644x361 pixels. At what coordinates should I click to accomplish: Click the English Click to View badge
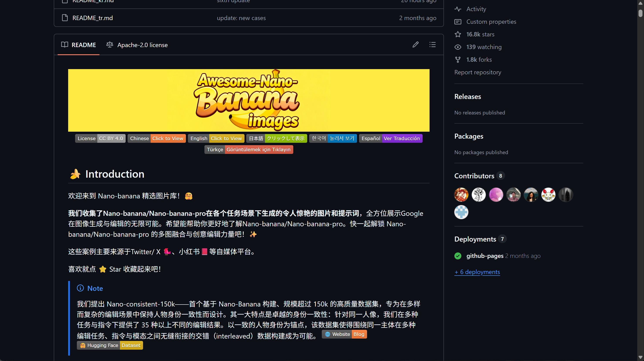216,138
